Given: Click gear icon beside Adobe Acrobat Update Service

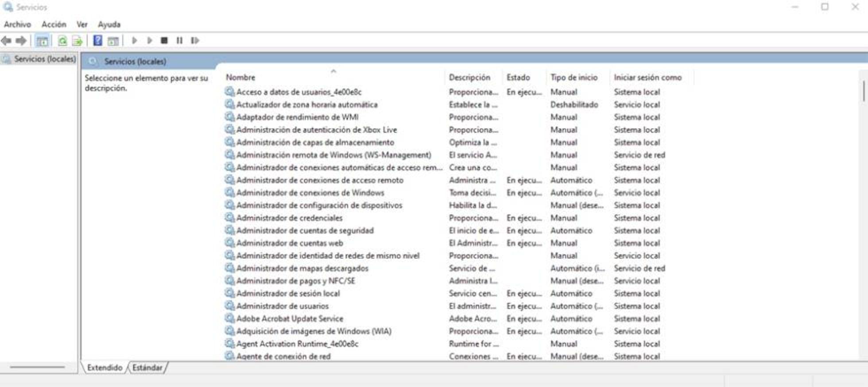Looking at the screenshot, I should point(229,318).
